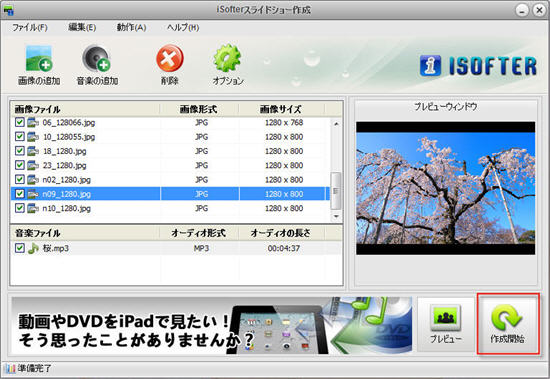Click the app icon in title bar
This screenshot has width=550, height=379.
coord(8,10)
